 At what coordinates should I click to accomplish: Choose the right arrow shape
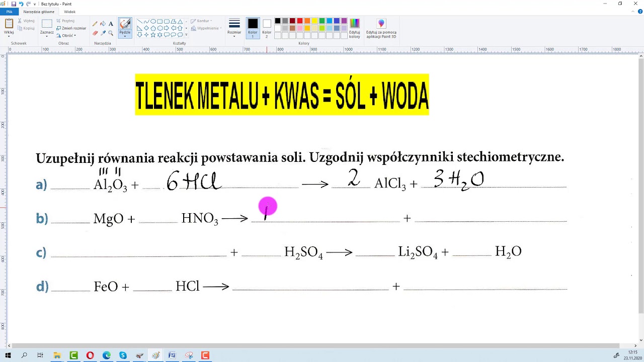click(x=167, y=28)
